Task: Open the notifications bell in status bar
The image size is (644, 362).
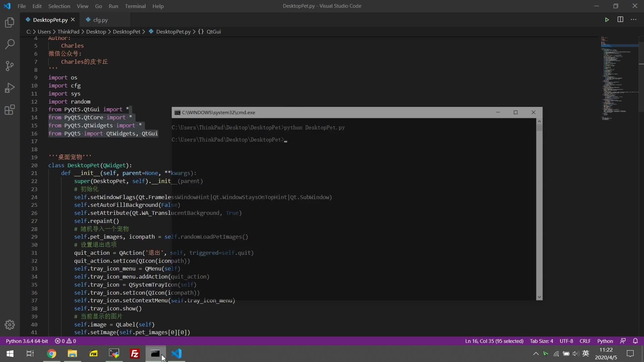Action: tap(635, 341)
